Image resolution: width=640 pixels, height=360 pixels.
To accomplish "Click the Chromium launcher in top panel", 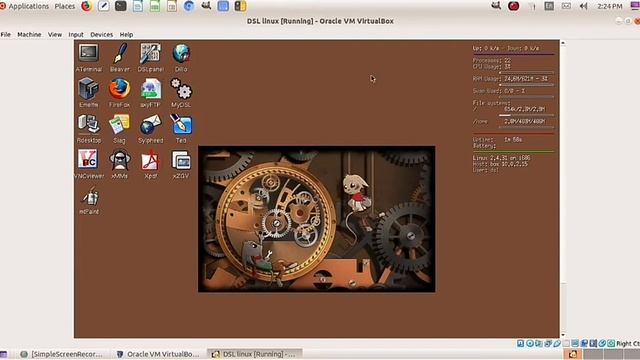I will tap(189, 6).
